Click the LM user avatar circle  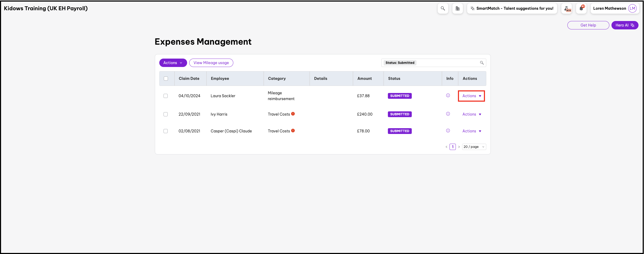point(632,8)
